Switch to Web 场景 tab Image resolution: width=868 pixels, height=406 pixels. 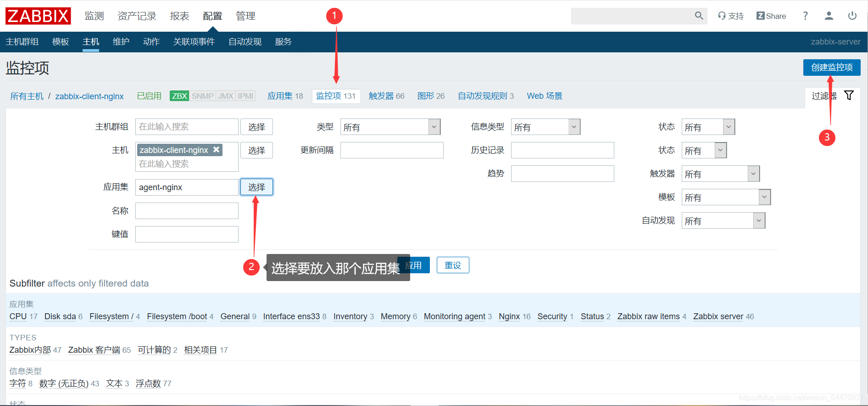pos(545,96)
